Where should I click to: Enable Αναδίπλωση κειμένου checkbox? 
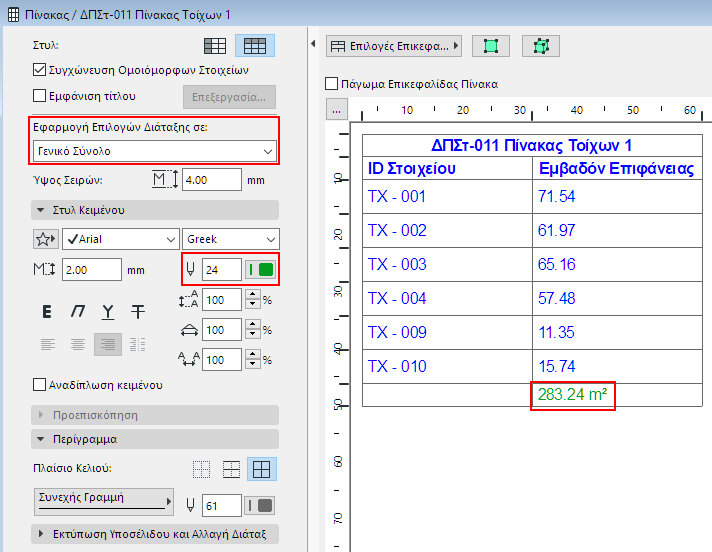pyautogui.click(x=40, y=385)
